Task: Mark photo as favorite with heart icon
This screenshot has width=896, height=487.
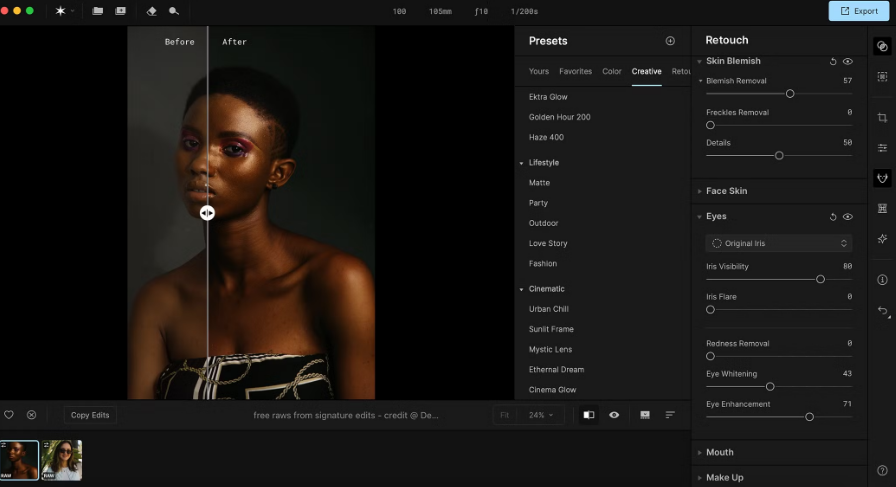Action: tap(9, 415)
